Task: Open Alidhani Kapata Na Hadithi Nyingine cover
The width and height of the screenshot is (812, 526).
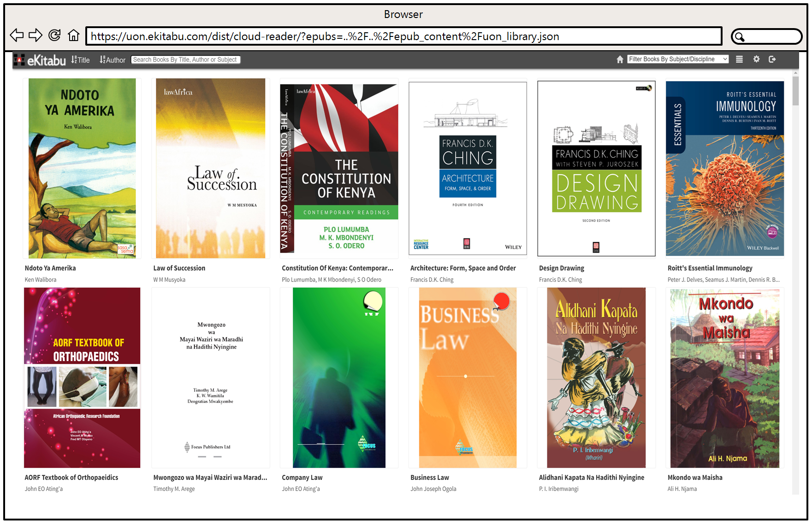Action: (596, 378)
